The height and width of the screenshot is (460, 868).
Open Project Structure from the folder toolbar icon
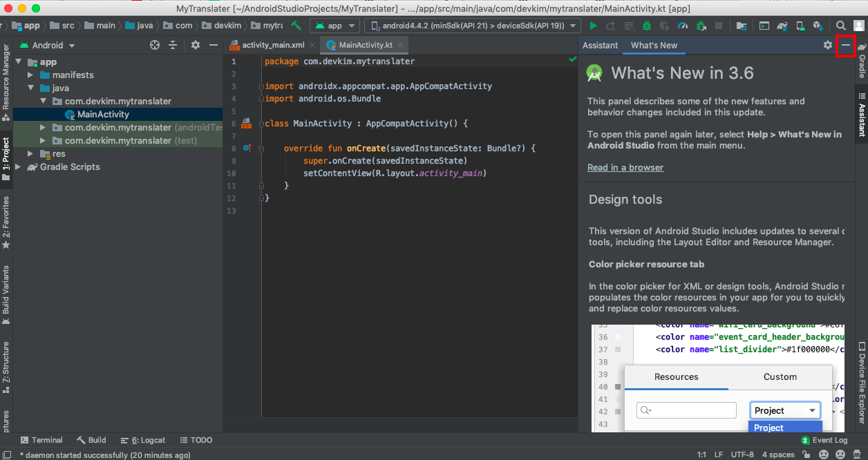coord(742,26)
